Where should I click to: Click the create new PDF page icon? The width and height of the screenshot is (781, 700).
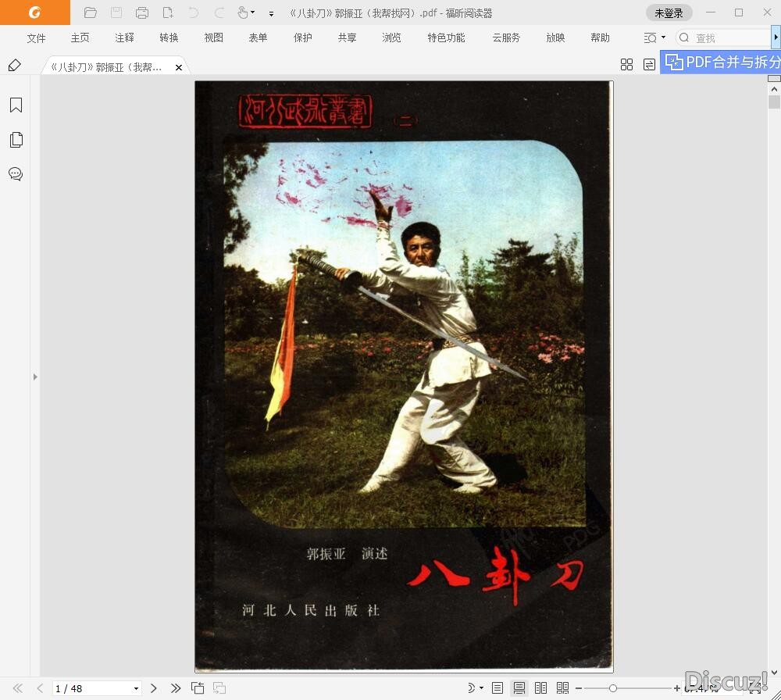point(168,12)
